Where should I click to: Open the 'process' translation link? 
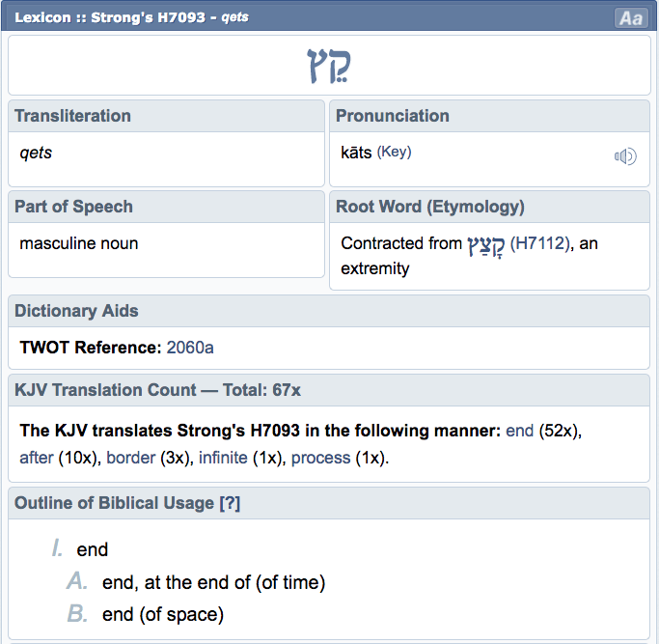(x=320, y=458)
